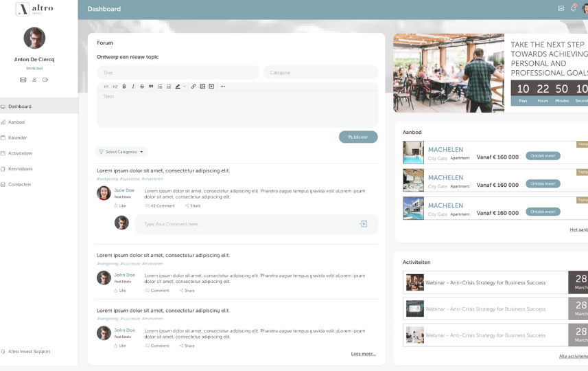Image resolution: width=588 pixels, height=371 pixels.
Task: Click the 'Ontwerp een nieuw topic' heading
Action: tap(128, 57)
